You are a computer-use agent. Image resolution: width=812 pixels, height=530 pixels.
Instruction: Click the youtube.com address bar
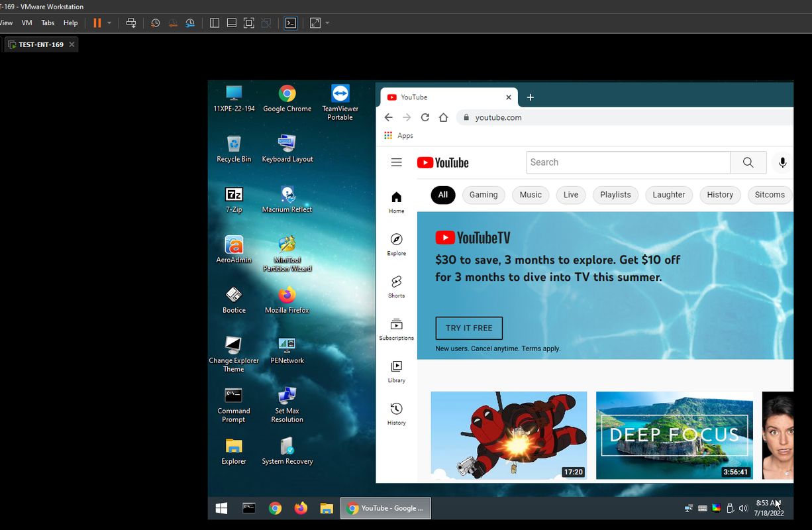coord(625,117)
